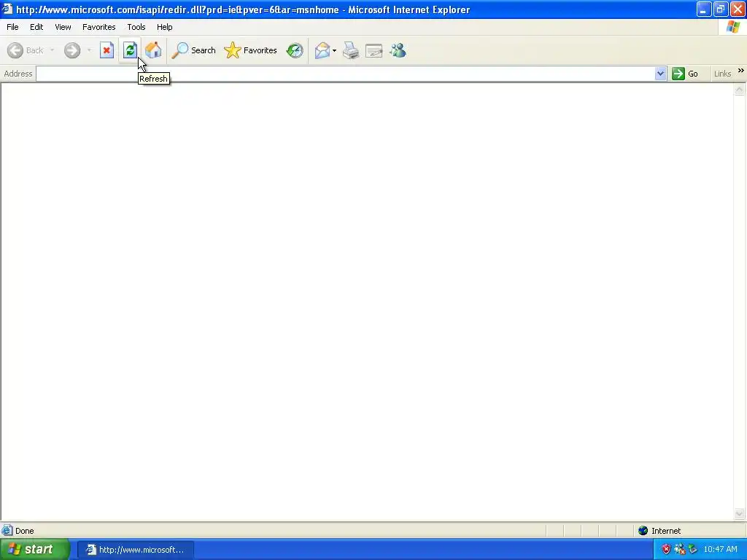Open the Favorites pane with the star

(251, 50)
